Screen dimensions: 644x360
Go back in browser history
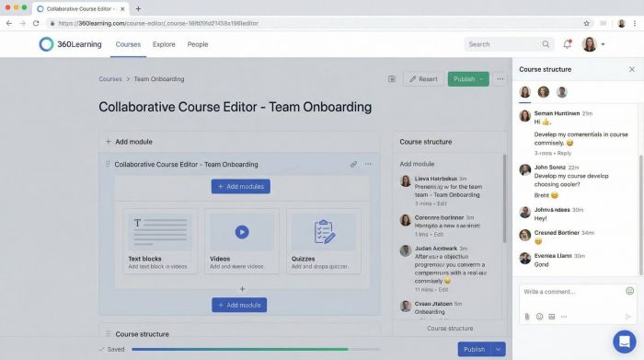pyautogui.click(x=9, y=23)
